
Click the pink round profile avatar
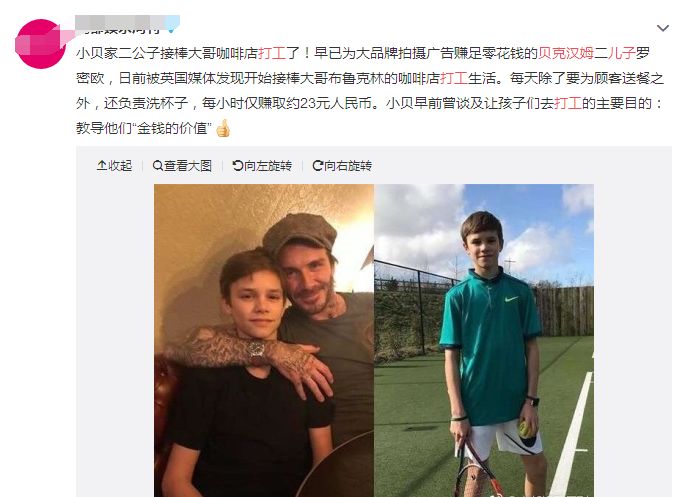coord(40,44)
